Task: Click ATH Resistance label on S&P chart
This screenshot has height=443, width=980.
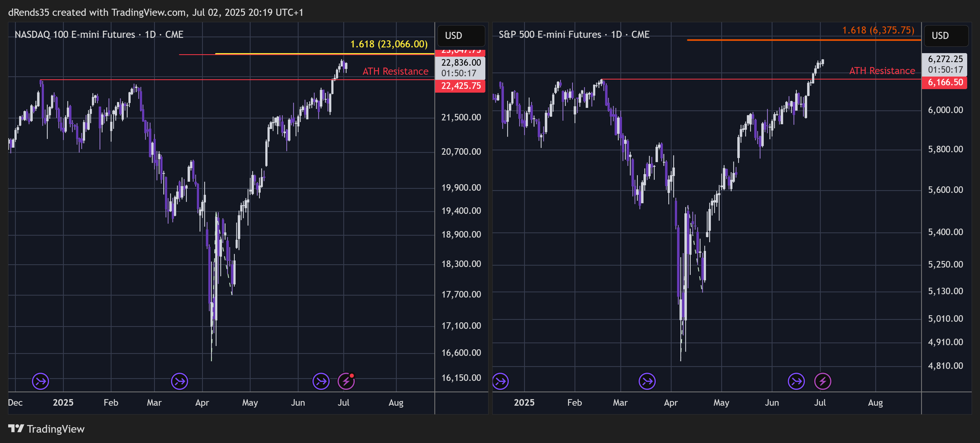Action: (882, 71)
